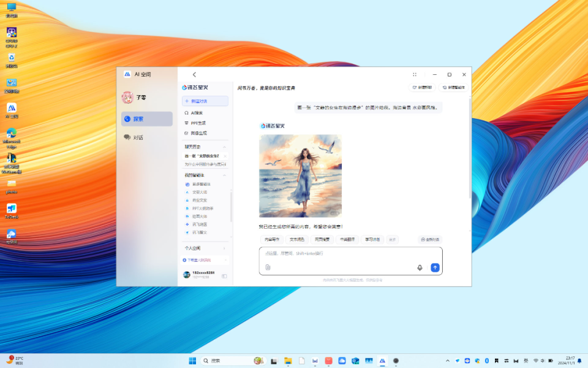Click the button right of the quick prompts
588x368 pixels.
pos(430,240)
